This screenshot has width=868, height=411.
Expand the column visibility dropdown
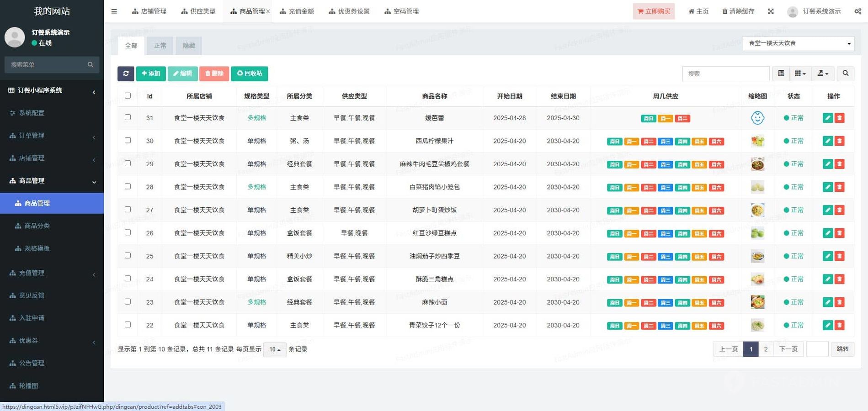800,74
